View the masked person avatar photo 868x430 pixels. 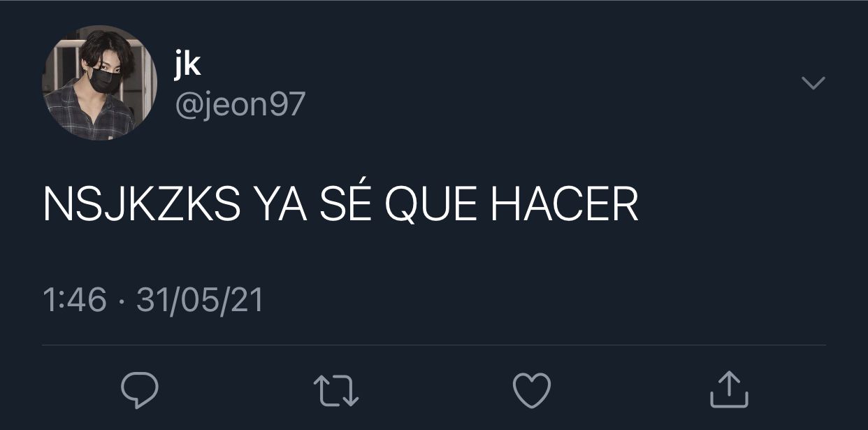100,83
